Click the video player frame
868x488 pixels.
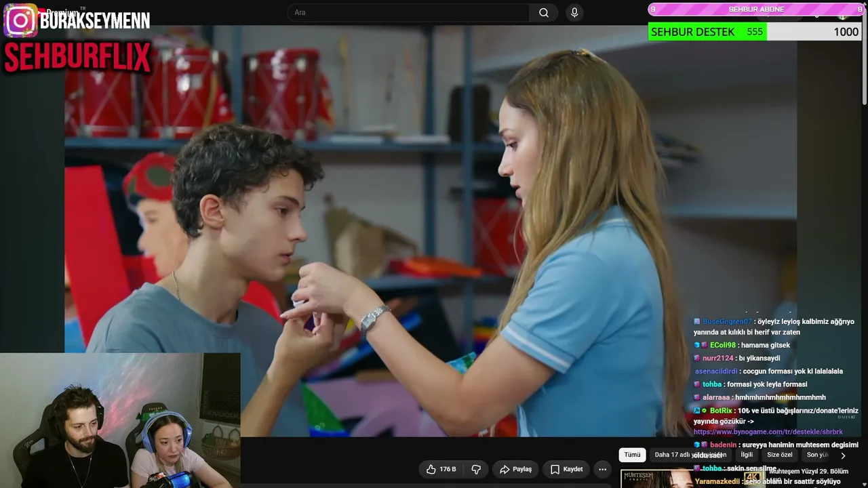pos(431,232)
